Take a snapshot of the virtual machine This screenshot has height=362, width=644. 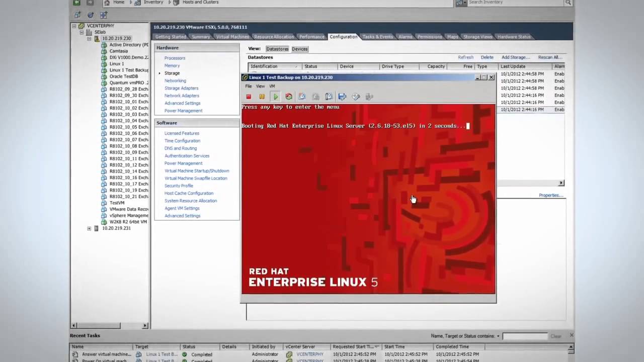[x=302, y=97]
